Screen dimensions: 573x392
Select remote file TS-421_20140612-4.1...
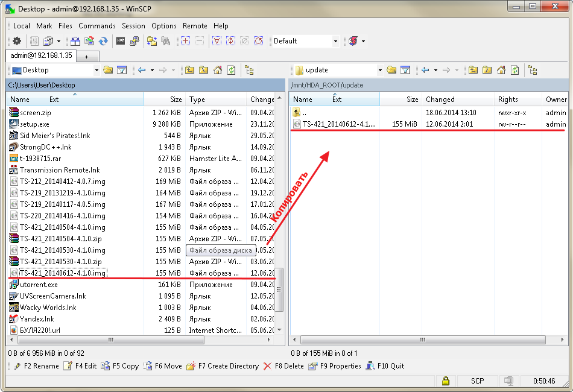coord(339,124)
